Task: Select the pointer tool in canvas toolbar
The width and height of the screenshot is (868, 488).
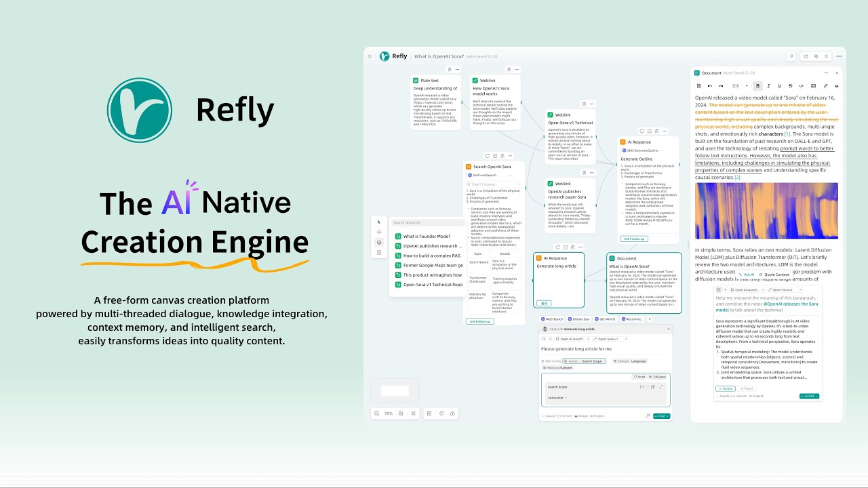Action: [379, 222]
